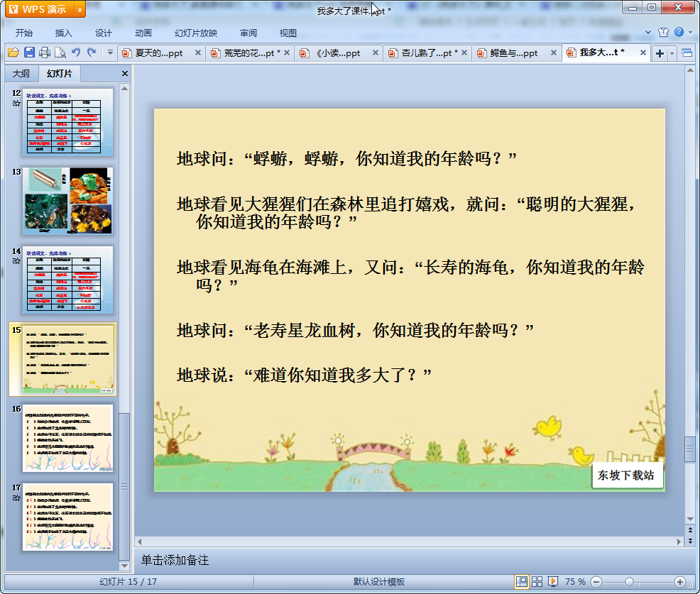
Task: Select slide 13 thumbnail with mineral photos
Action: [68, 202]
